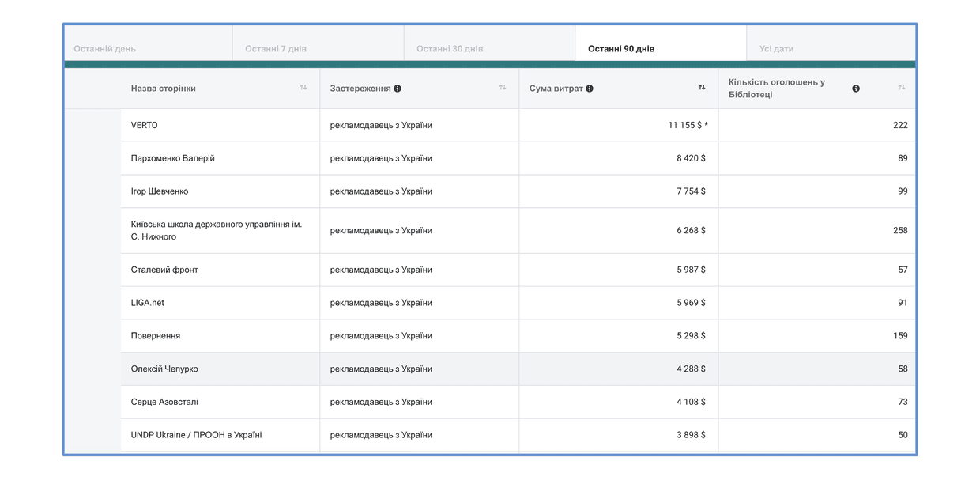Open Київська школа державного управління row
980x480 pixels.
click(518, 231)
